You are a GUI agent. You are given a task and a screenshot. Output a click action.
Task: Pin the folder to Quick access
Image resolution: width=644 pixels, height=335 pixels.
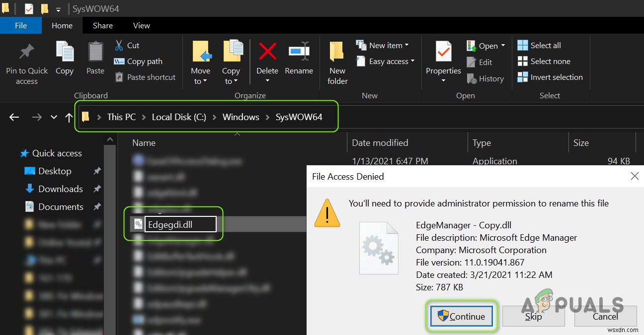point(27,64)
